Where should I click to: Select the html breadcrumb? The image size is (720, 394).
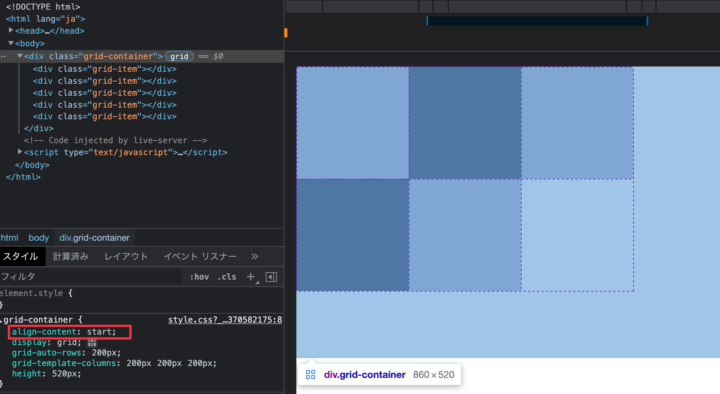10,237
